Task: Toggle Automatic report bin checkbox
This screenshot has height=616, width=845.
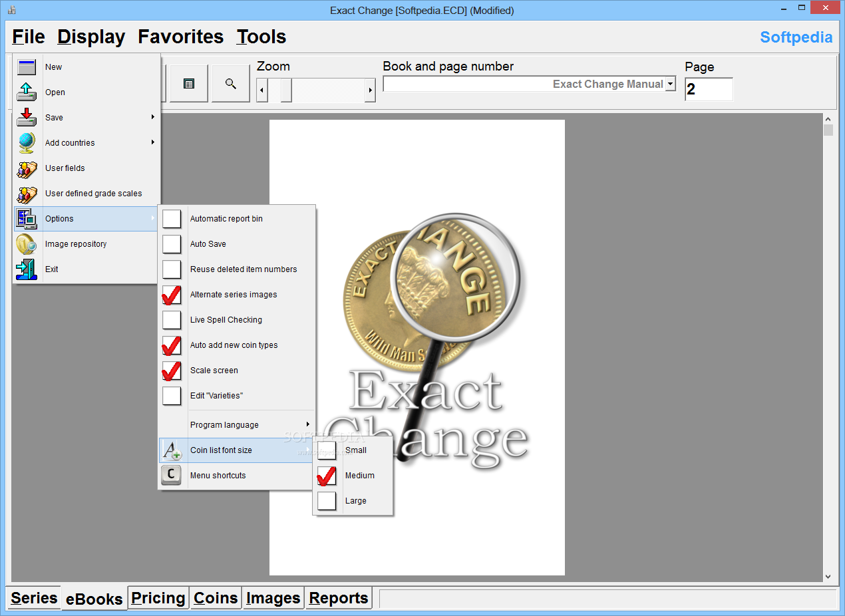Action: click(x=172, y=219)
